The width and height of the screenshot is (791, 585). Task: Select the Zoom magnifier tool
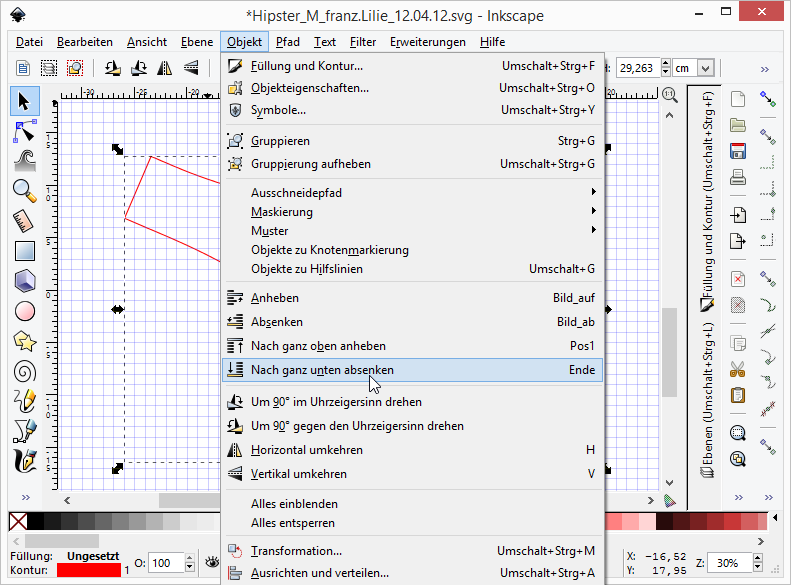(x=25, y=190)
